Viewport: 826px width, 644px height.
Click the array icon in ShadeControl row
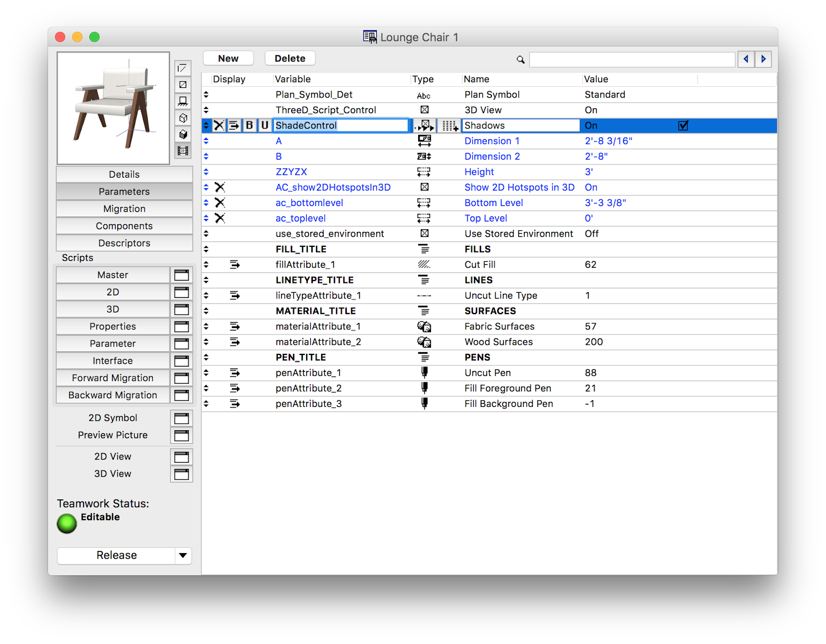pos(450,125)
